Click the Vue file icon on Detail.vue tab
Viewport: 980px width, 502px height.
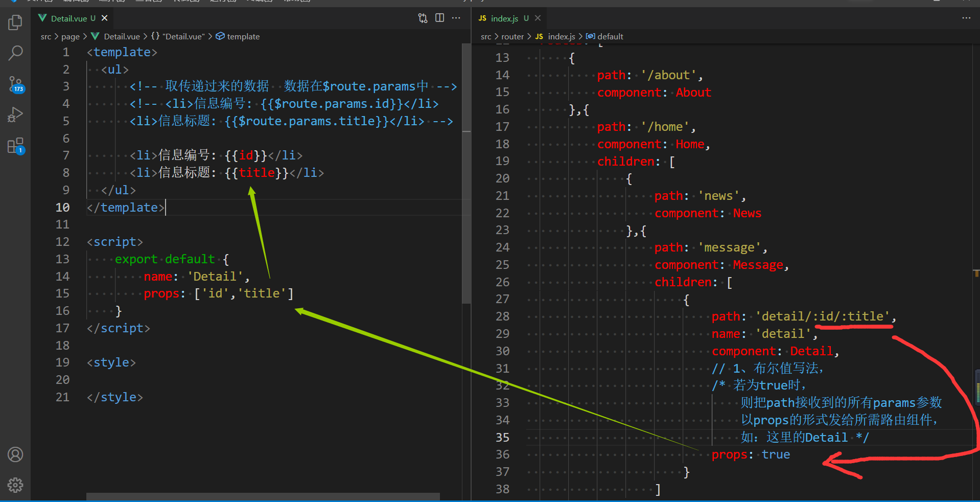42,18
